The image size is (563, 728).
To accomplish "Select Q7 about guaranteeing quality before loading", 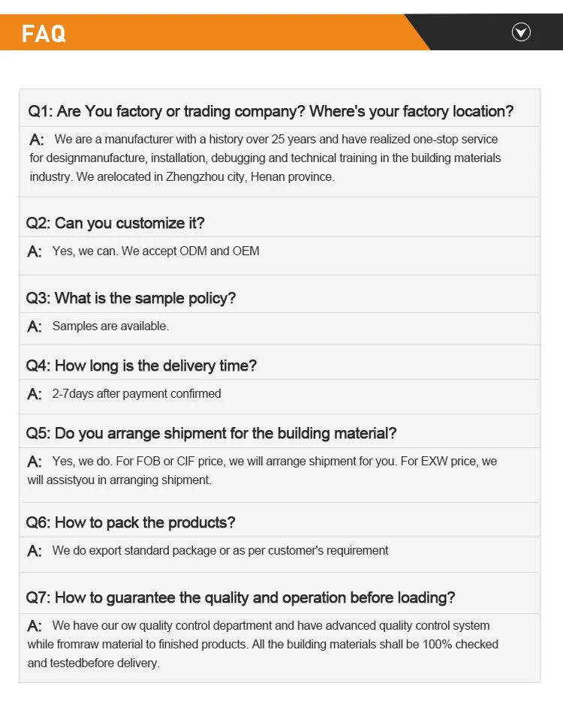I will tap(240, 597).
